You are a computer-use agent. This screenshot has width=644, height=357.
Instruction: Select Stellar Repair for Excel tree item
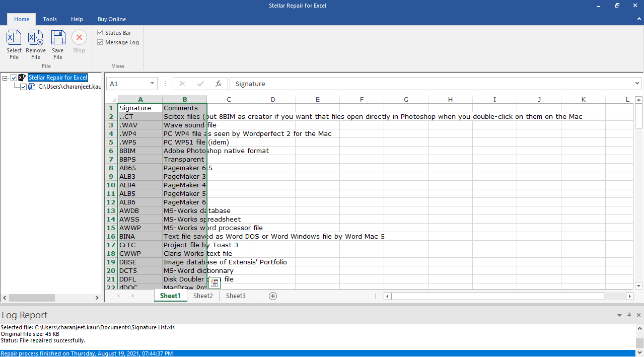(58, 78)
